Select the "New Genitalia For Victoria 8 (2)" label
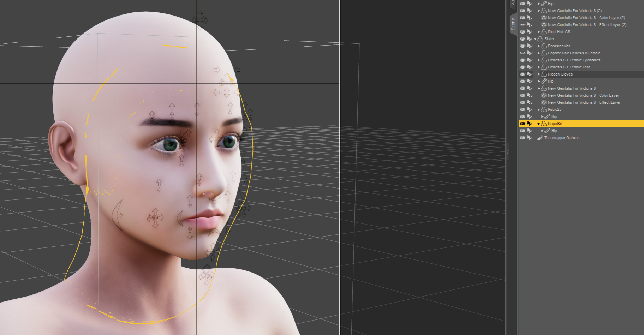The height and width of the screenshot is (335, 644). coord(575,11)
